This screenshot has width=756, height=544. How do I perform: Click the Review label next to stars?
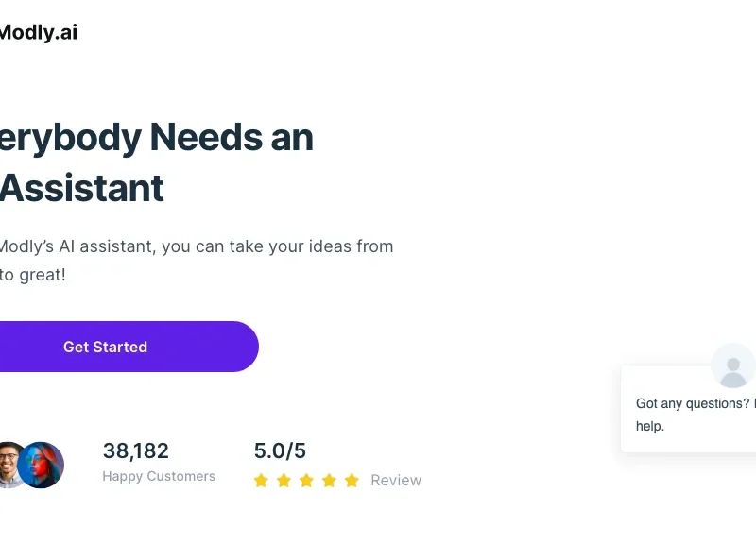pyautogui.click(x=396, y=480)
